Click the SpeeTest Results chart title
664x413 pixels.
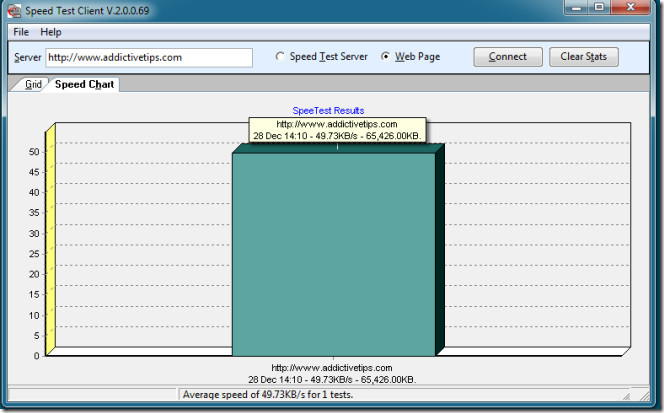328,111
